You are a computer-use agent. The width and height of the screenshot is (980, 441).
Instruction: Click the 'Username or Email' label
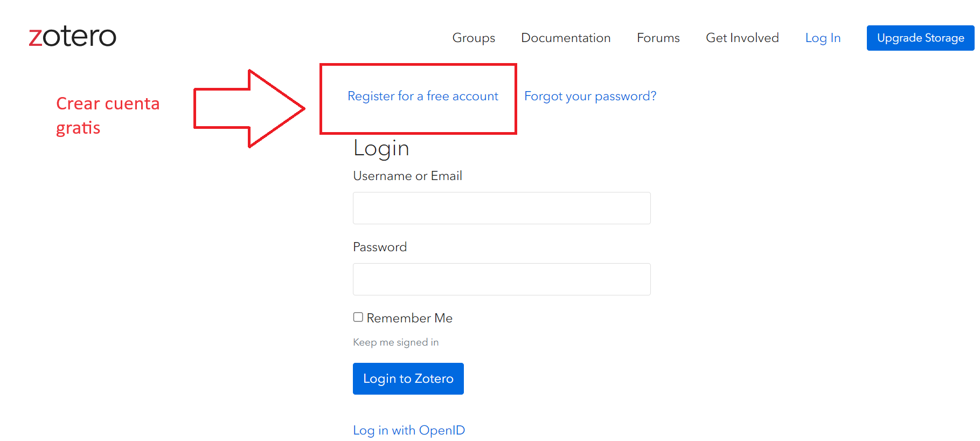(407, 176)
